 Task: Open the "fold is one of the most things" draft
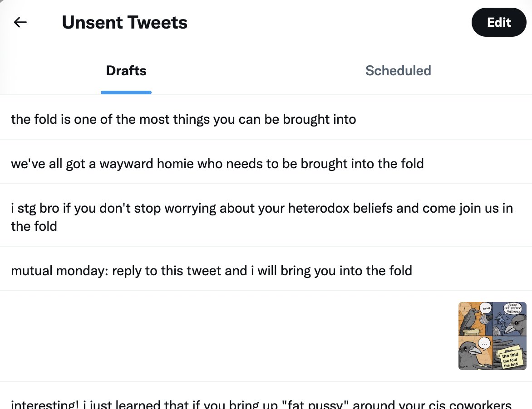pyautogui.click(x=183, y=119)
